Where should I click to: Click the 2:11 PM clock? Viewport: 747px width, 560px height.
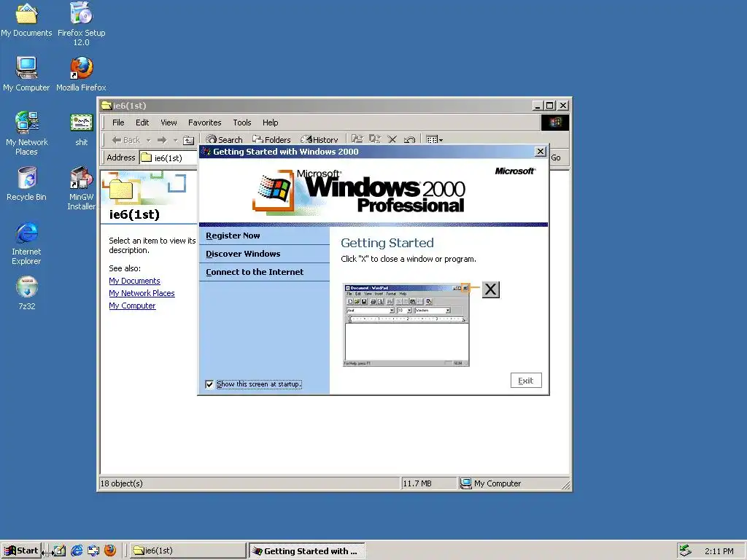tap(719, 551)
